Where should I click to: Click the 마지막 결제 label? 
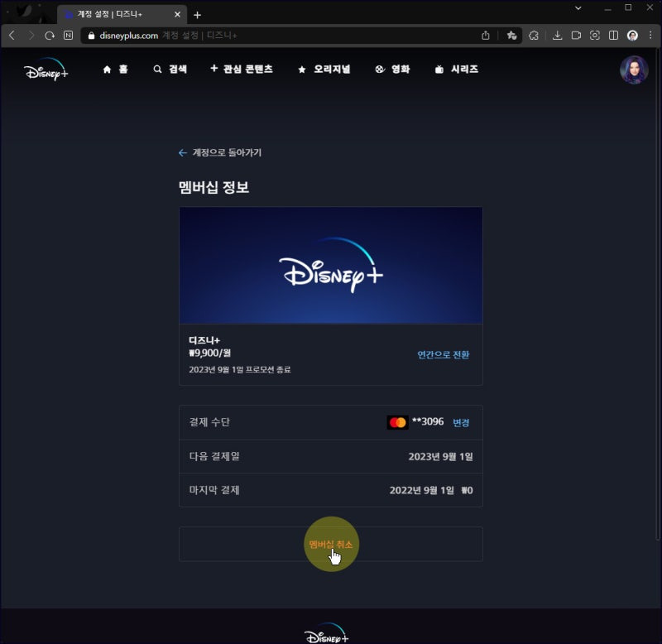click(214, 490)
